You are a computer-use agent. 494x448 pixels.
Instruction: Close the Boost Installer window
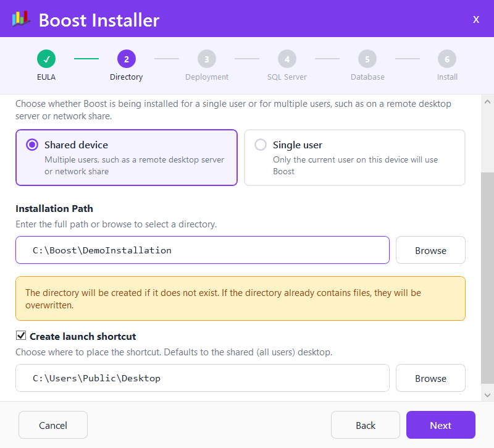pos(476,20)
